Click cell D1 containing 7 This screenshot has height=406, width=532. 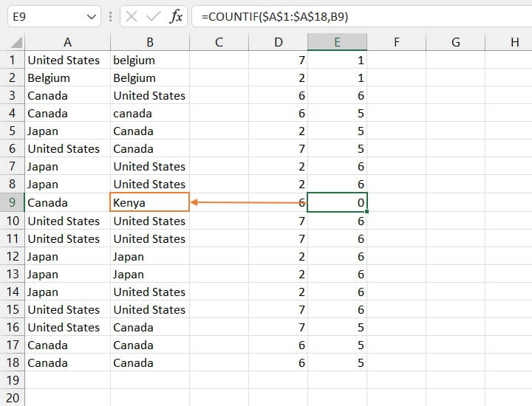(x=278, y=60)
